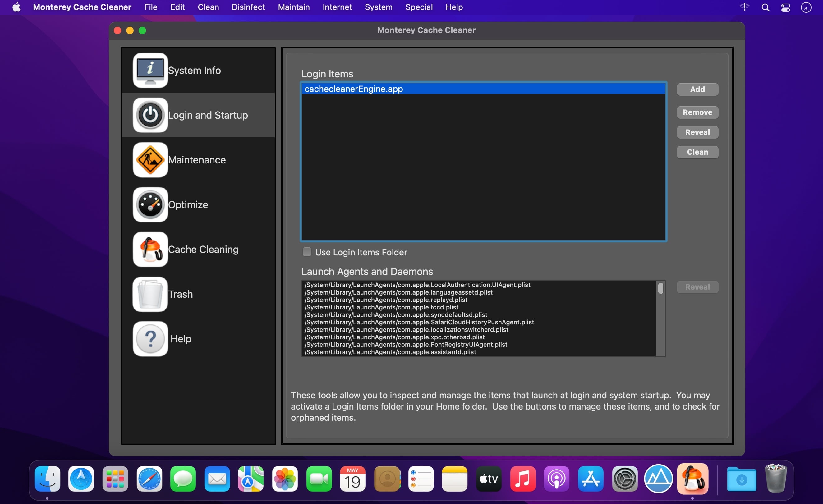Open Maps from the Dock
This screenshot has height=504, width=823.
click(251, 479)
